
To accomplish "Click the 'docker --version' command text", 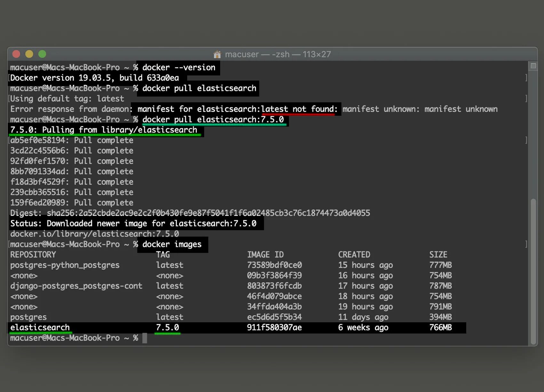I will tap(179, 67).
